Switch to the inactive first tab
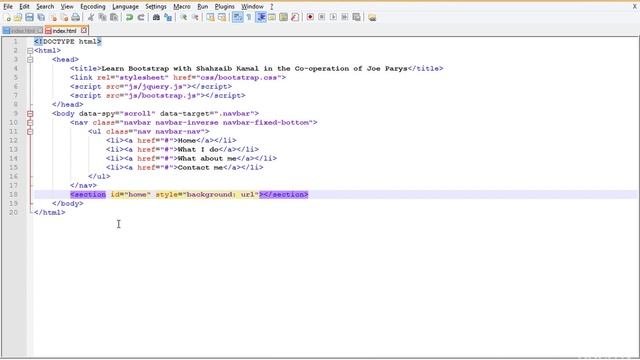The width and height of the screenshot is (640, 360). (x=22, y=31)
